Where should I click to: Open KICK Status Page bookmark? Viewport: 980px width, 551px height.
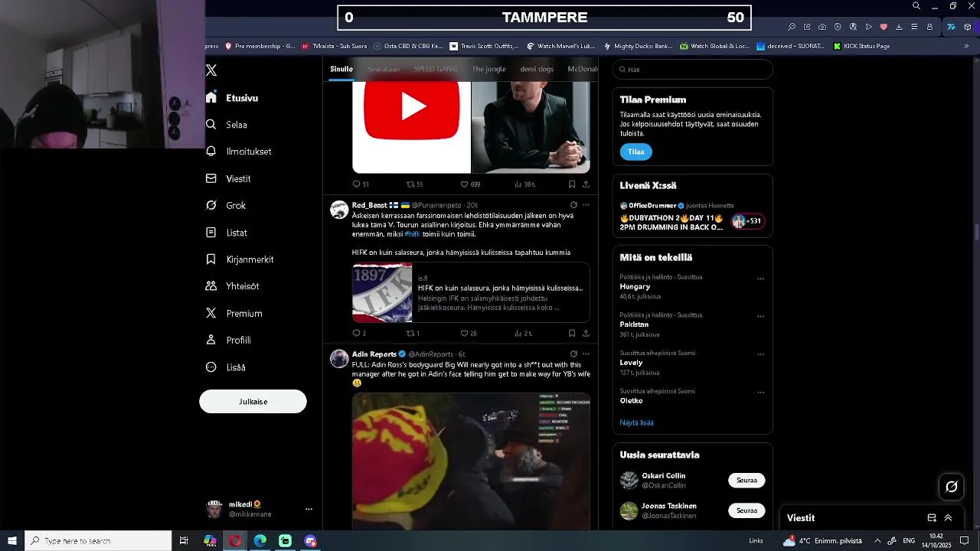(861, 46)
